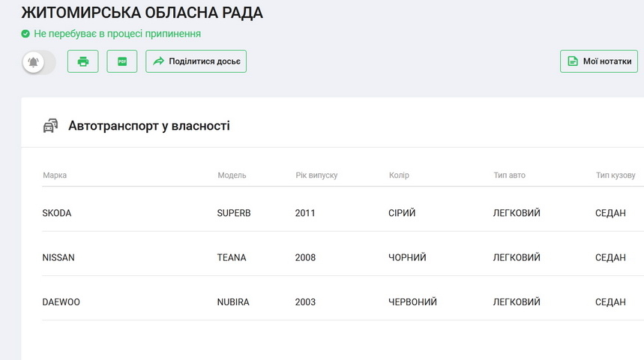Select the Тип авто column header
The height and width of the screenshot is (360, 644).
pos(509,175)
